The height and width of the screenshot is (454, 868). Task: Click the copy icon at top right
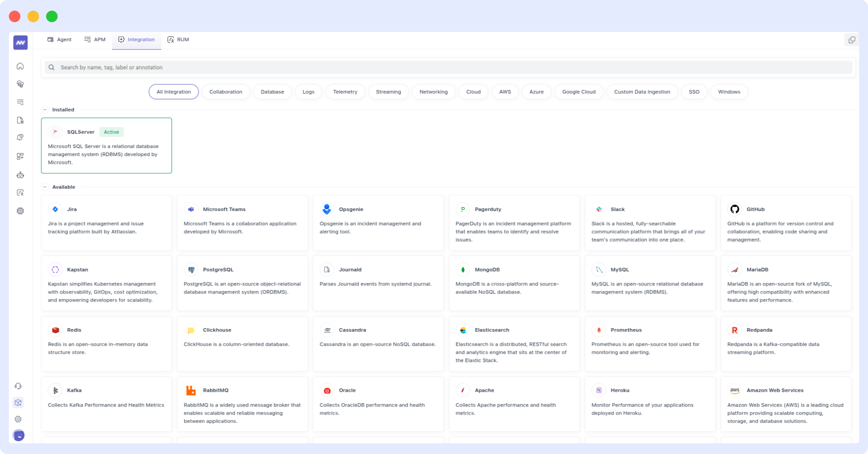(852, 40)
